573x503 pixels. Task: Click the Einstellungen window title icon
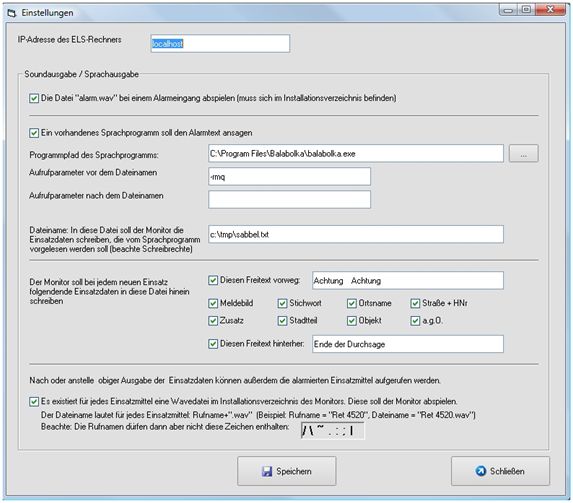coord(12,13)
